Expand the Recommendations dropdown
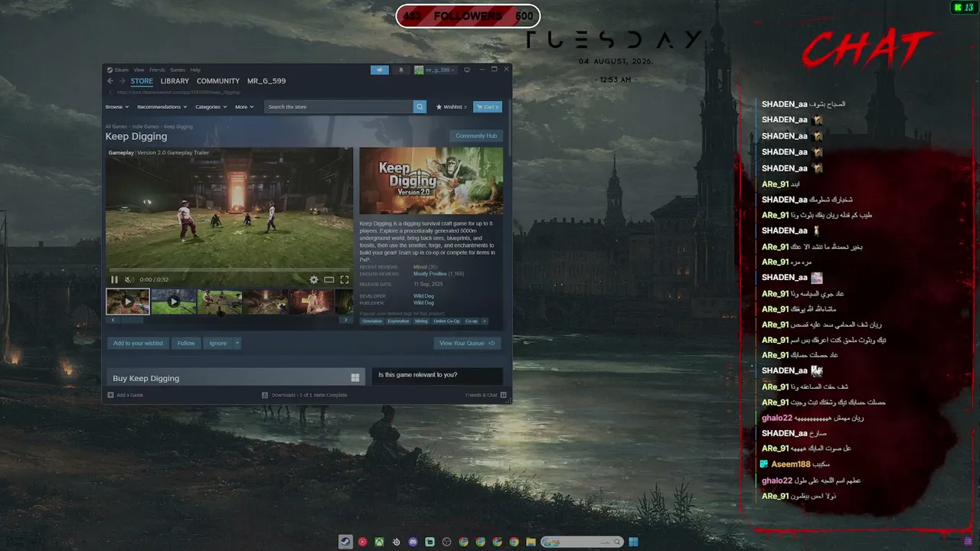980x551 pixels. pyautogui.click(x=162, y=107)
